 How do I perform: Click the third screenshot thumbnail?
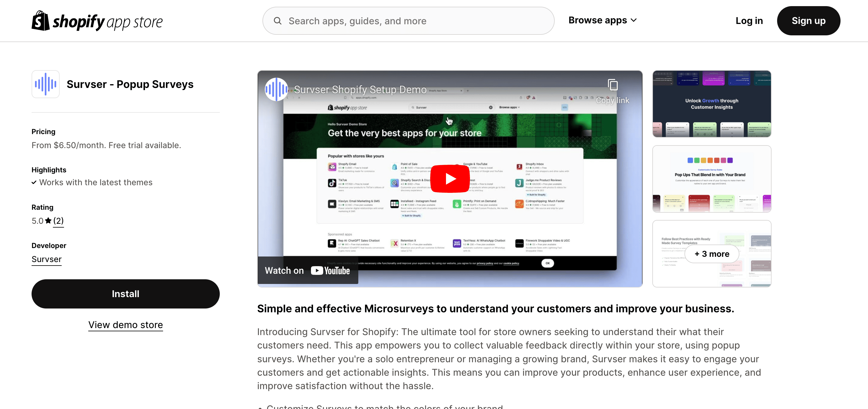tap(711, 253)
